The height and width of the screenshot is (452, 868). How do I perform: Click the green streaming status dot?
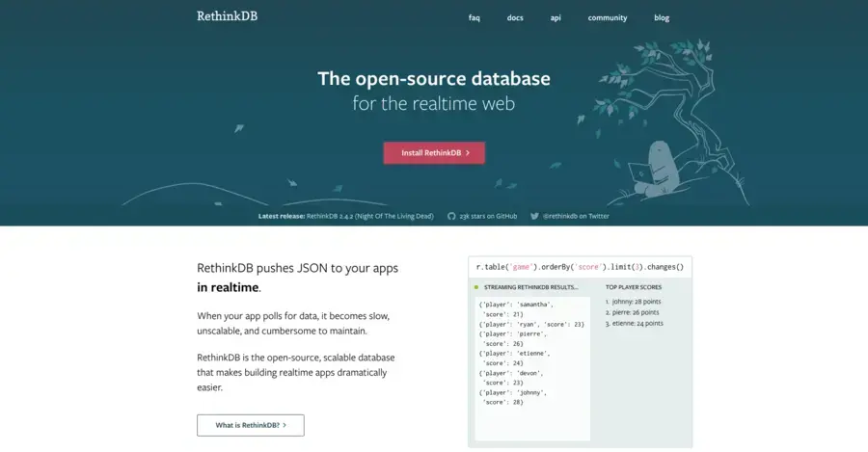(x=476, y=287)
